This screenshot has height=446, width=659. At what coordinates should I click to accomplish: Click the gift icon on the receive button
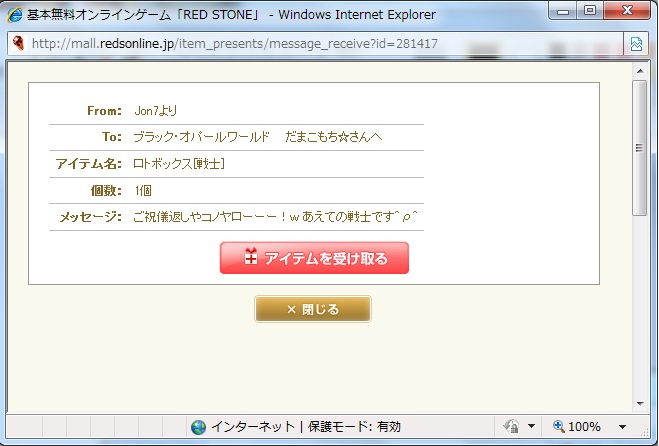(x=251, y=256)
